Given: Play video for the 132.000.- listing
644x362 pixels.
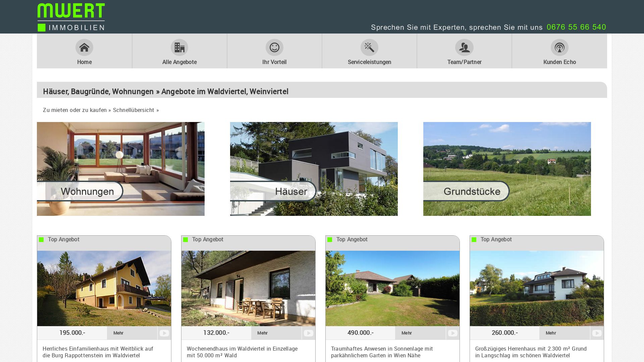Looking at the screenshot, I should [309, 333].
